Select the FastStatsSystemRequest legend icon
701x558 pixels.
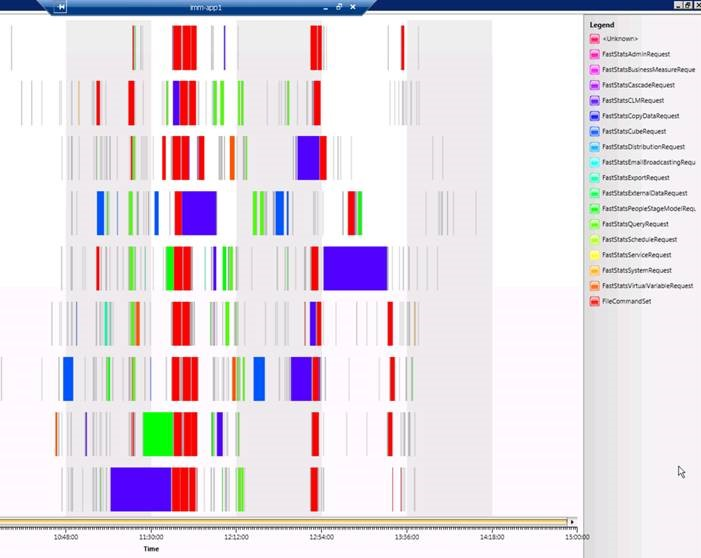pos(594,271)
